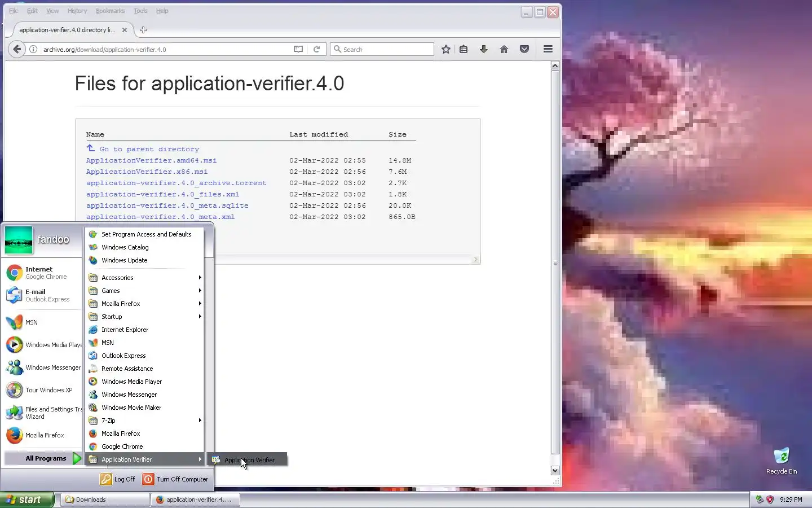Open Windows Catalog
The image size is (812, 508).
coord(145,247)
